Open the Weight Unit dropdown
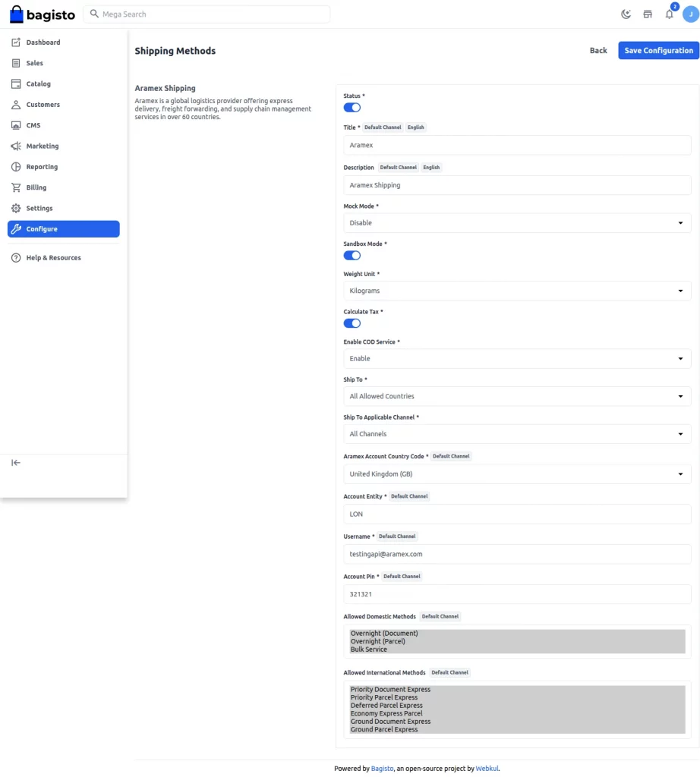 click(x=517, y=291)
